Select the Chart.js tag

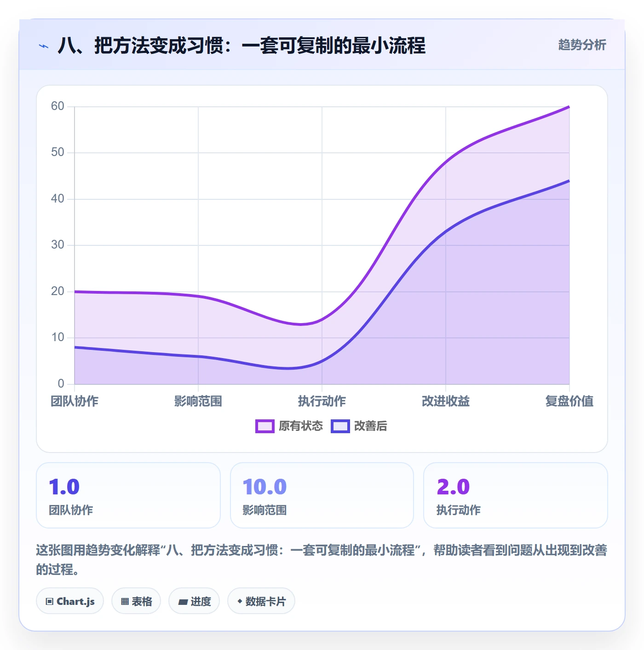[x=70, y=601]
